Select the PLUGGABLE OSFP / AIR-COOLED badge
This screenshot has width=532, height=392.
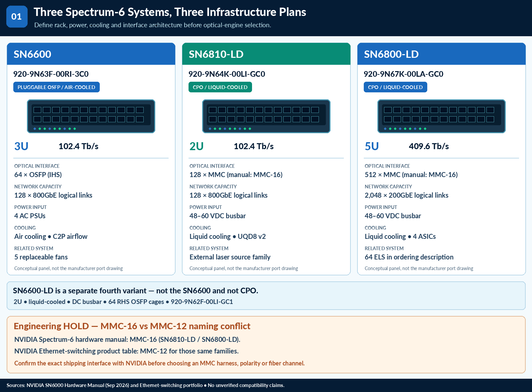tap(57, 87)
